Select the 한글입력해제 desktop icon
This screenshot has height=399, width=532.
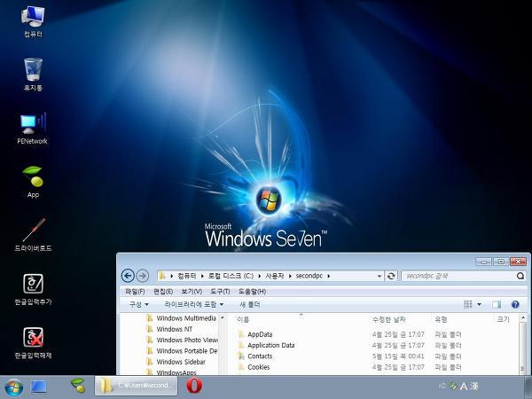pyautogui.click(x=33, y=342)
